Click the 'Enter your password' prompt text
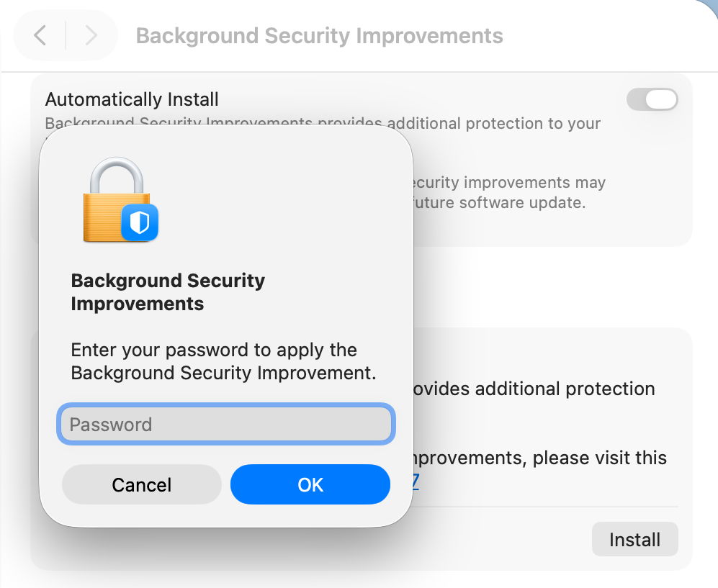 (223, 361)
